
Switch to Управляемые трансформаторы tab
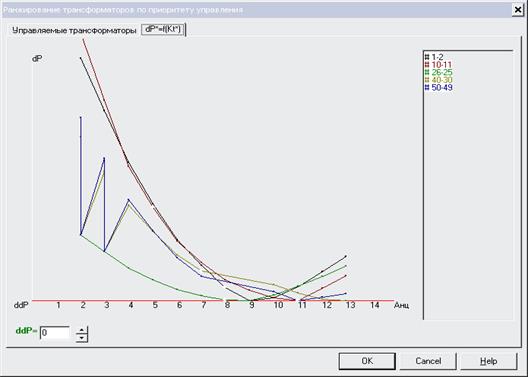coord(74,30)
